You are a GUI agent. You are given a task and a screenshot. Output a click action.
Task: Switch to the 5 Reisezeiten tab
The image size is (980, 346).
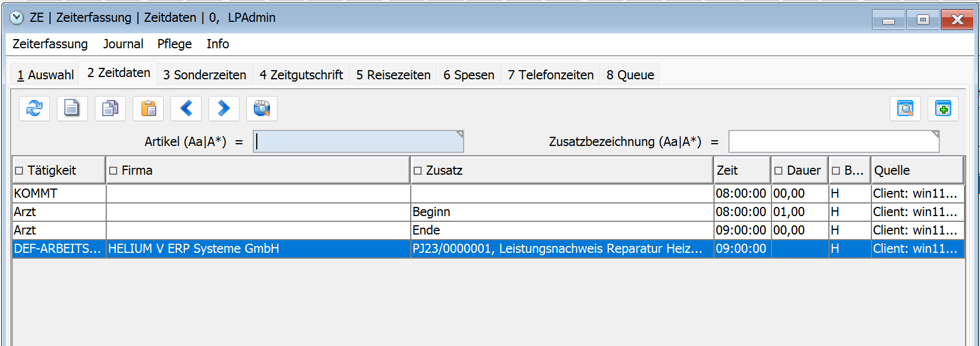(393, 75)
